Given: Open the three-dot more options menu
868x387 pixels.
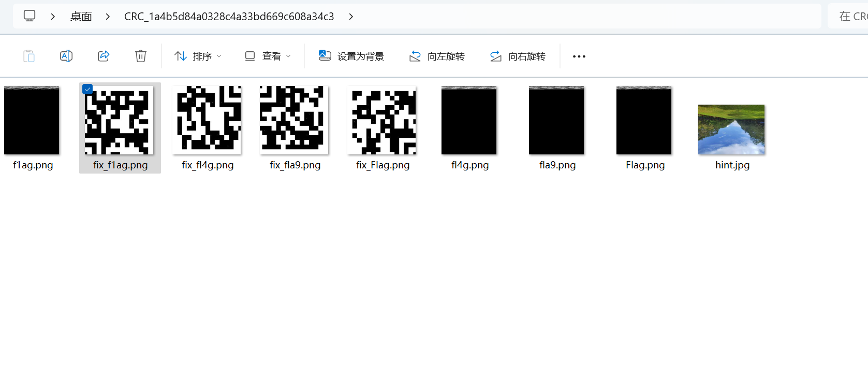Looking at the screenshot, I should (579, 56).
